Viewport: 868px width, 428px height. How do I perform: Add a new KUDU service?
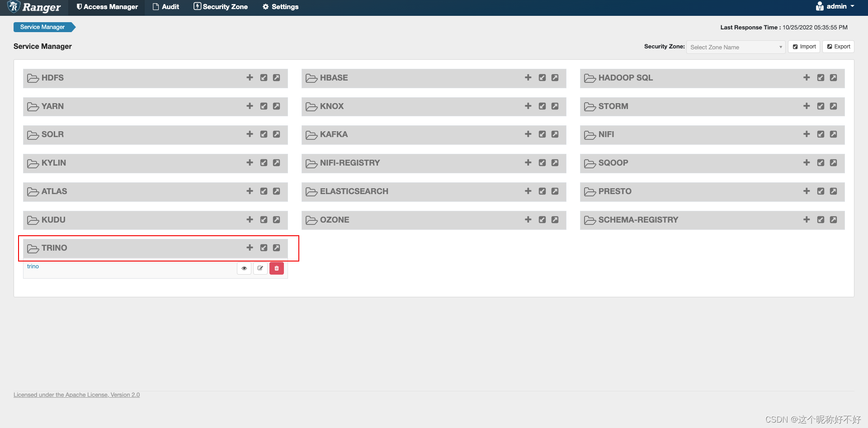pos(250,219)
